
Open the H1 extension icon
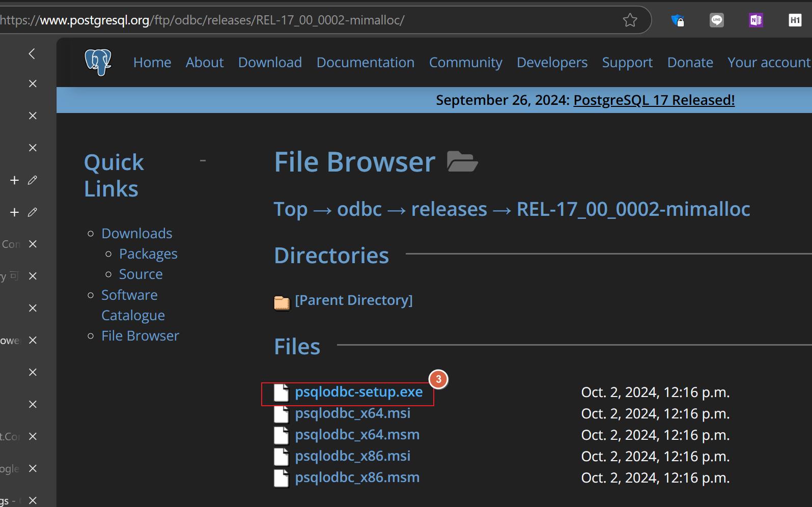(795, 20)
